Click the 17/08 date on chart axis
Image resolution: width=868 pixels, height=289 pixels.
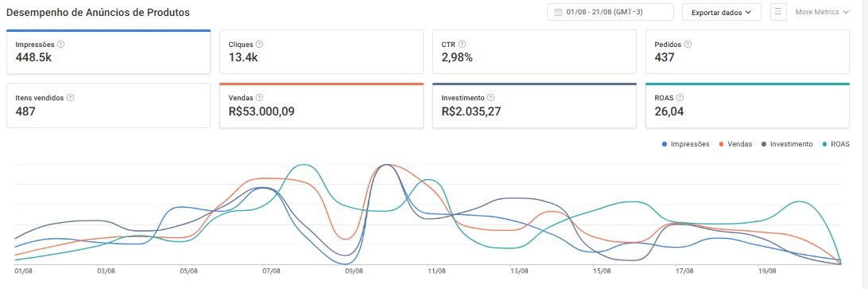coord(684,271)
